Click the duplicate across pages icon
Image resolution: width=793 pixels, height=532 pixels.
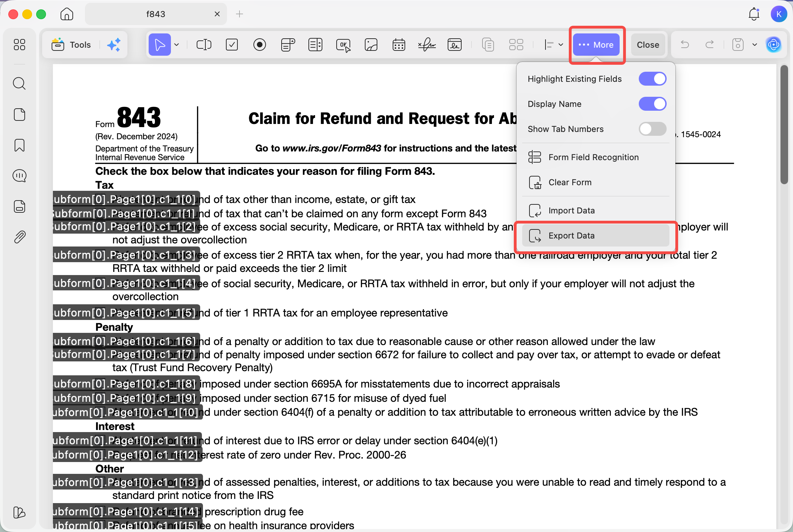(488, 45)
